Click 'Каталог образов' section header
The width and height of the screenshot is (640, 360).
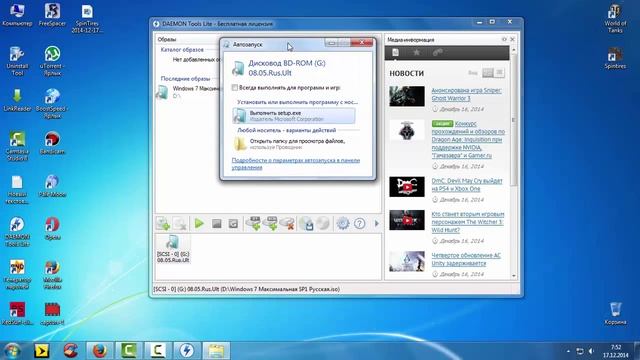182,49
